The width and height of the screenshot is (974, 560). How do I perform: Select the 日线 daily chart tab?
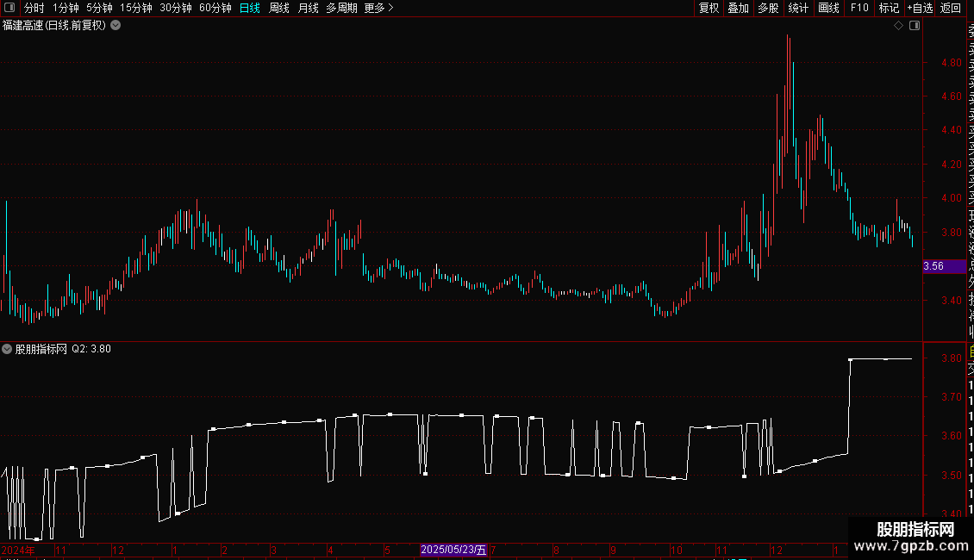point(250,8)
